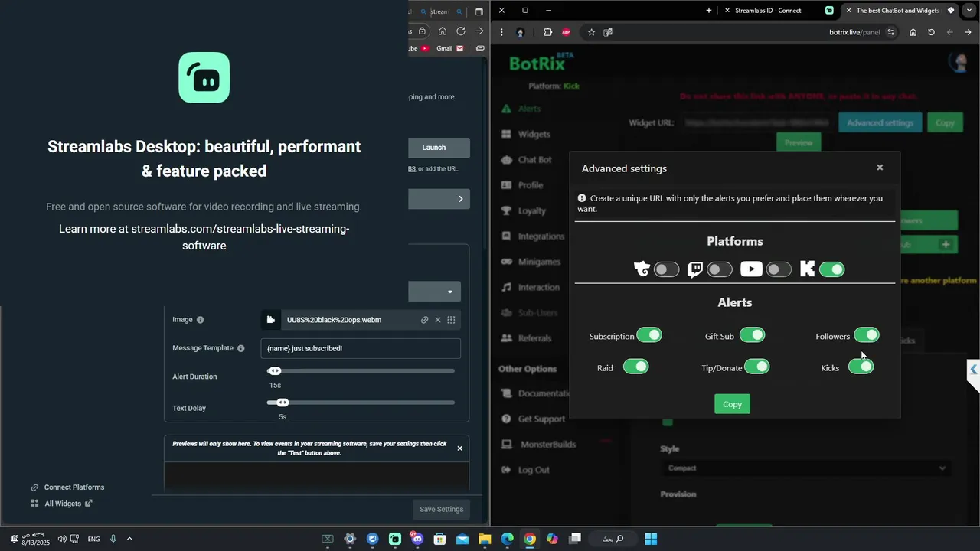Open Microsoft Edge from the taskbar
The width and height of the screenshot is (980, 551).
point(508,539)
